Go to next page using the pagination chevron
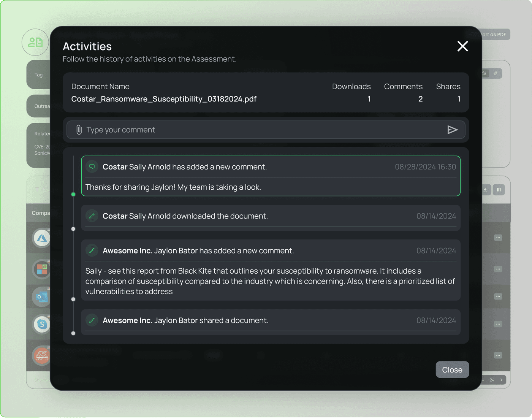The height and width of the screenshot is (420, 532). [502, 380]
